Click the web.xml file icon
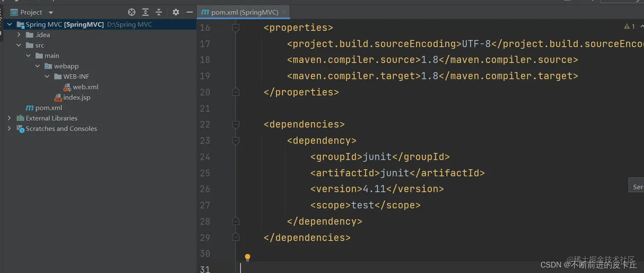The width and height of the screenshot is (644, 273). pos(67,87)
